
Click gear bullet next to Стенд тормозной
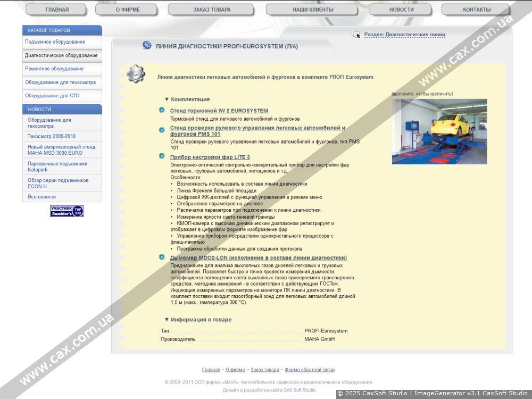pyautogui.click(x=162, y=110)
